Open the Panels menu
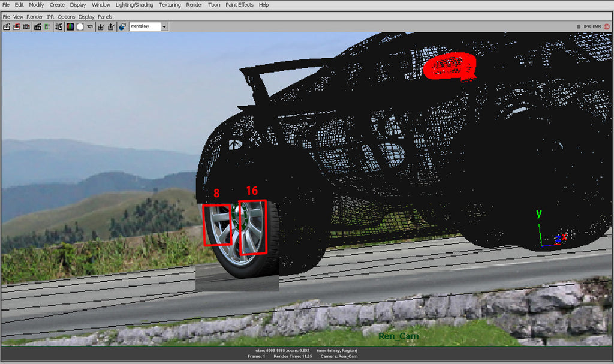The height and width of the screenshot is (364, 614). click(105, 16)
